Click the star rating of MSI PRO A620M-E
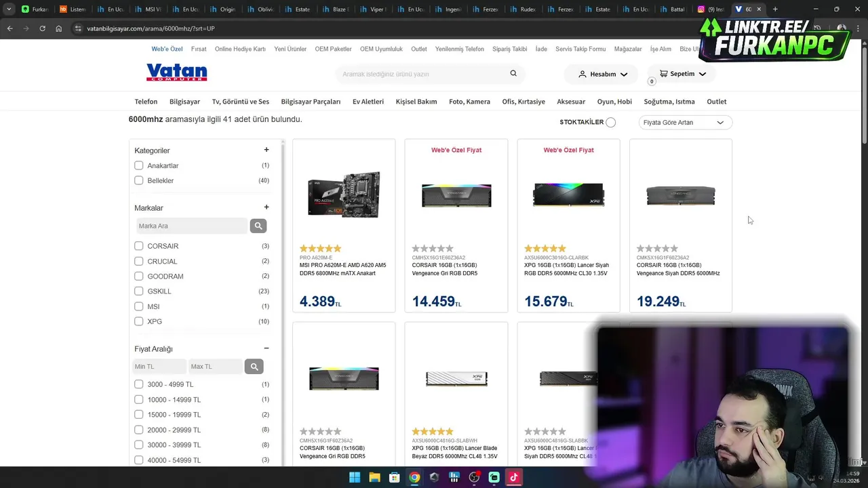Viewport: 868px width, 488px height. click(321, 249)
